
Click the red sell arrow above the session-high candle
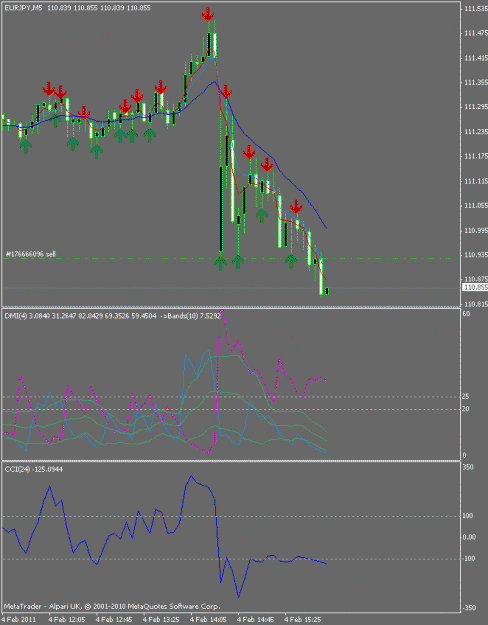208,14
